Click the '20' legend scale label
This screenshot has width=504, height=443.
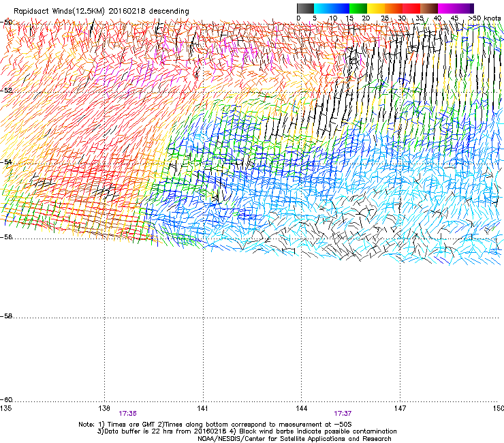[x=366, y=18]
